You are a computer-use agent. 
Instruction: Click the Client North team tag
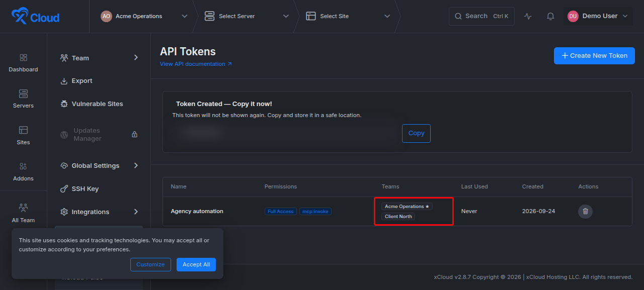click(x=398, y=217)
